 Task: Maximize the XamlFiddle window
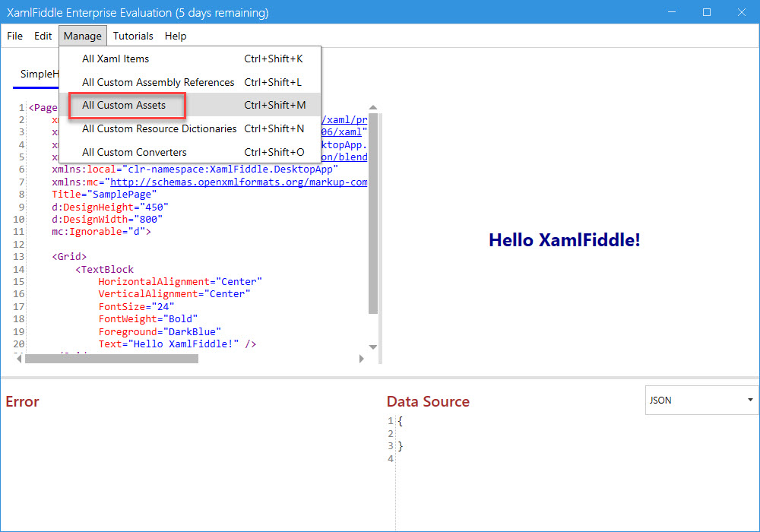[x=707, y=12]
